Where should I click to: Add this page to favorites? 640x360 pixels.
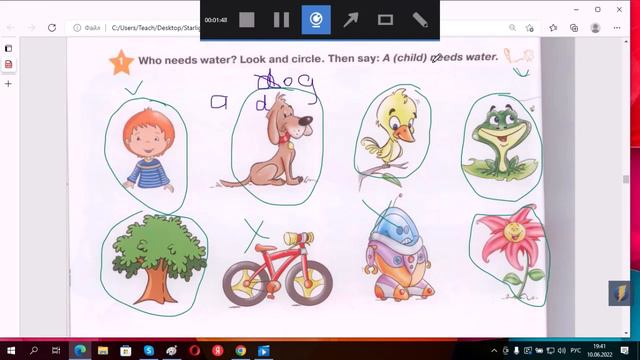click(x=530, y=28)
